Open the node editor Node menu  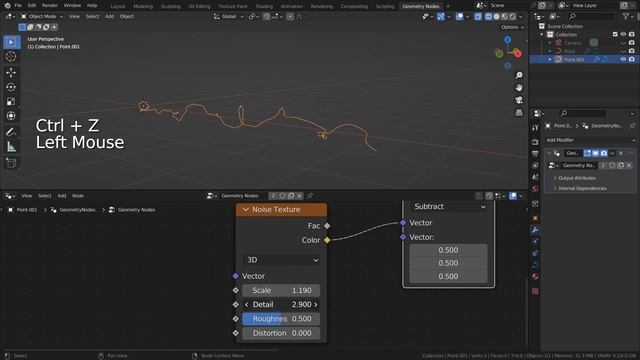pyautogui.click(x=78, y=196)
